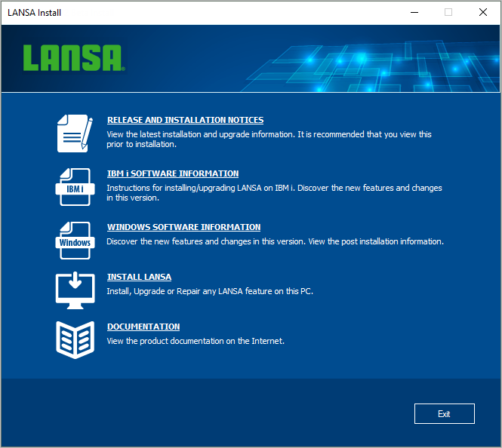Open IBM i Software Information link
This screenshot has width=502, height=448.
tap(173, 173)
